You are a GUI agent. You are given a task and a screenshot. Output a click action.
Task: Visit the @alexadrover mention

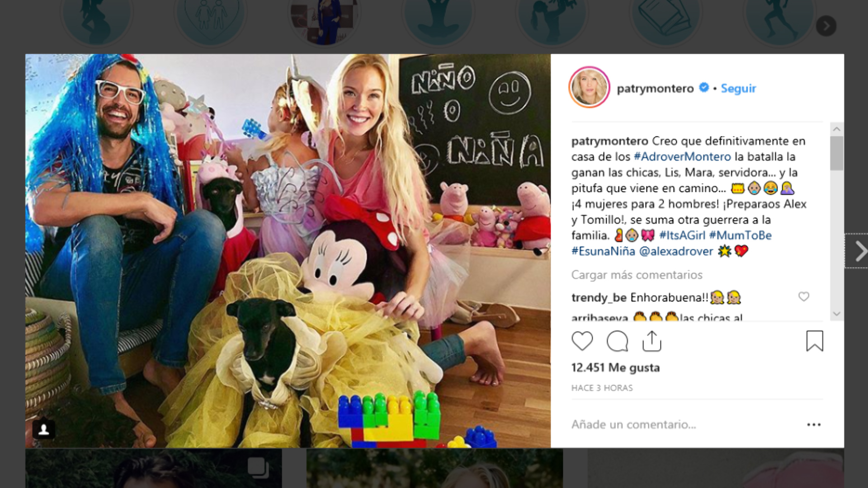[x=676, y=251]
